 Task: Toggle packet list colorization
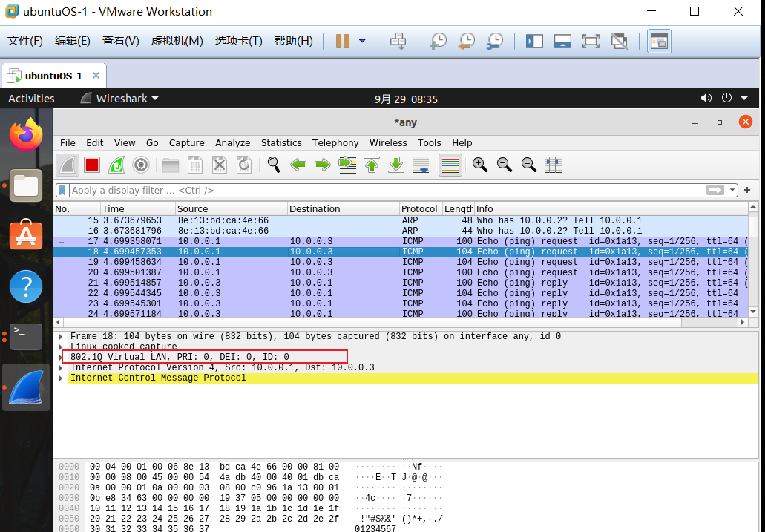coord(450,165)
